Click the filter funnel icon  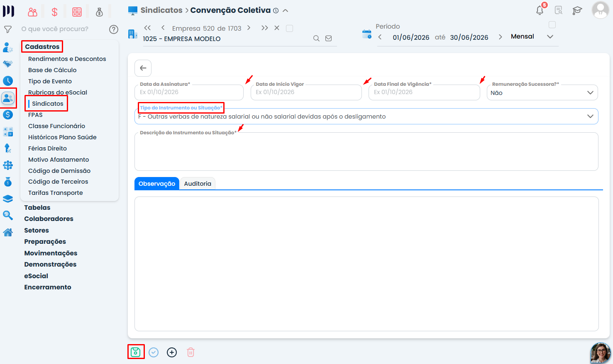click(7, 29)
